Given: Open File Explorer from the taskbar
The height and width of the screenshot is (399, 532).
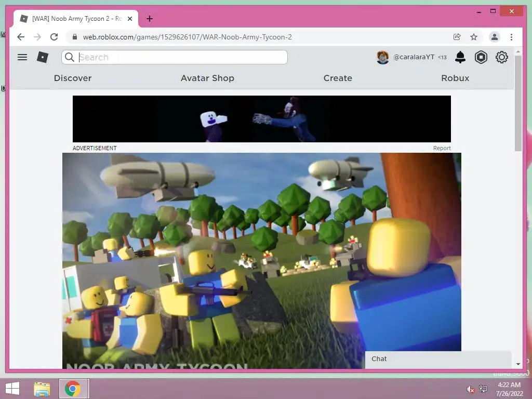Looking at the screenshot, I should pos(42,389).
